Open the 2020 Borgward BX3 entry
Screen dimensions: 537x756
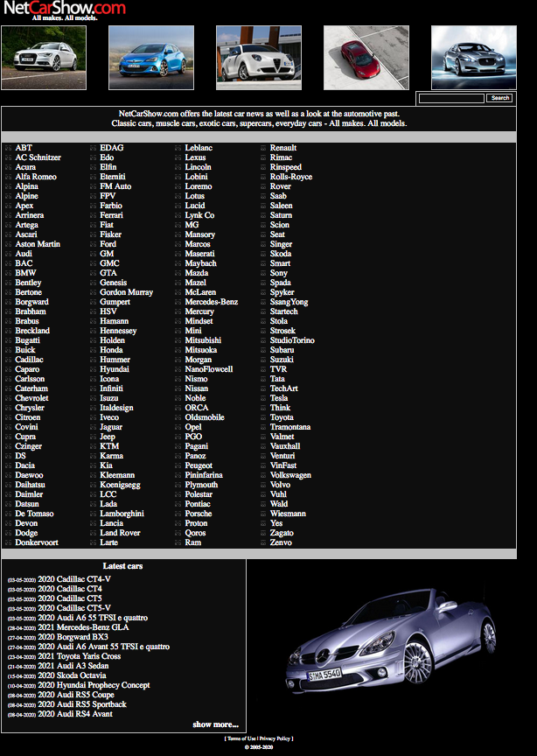click(x=73, y=637)
